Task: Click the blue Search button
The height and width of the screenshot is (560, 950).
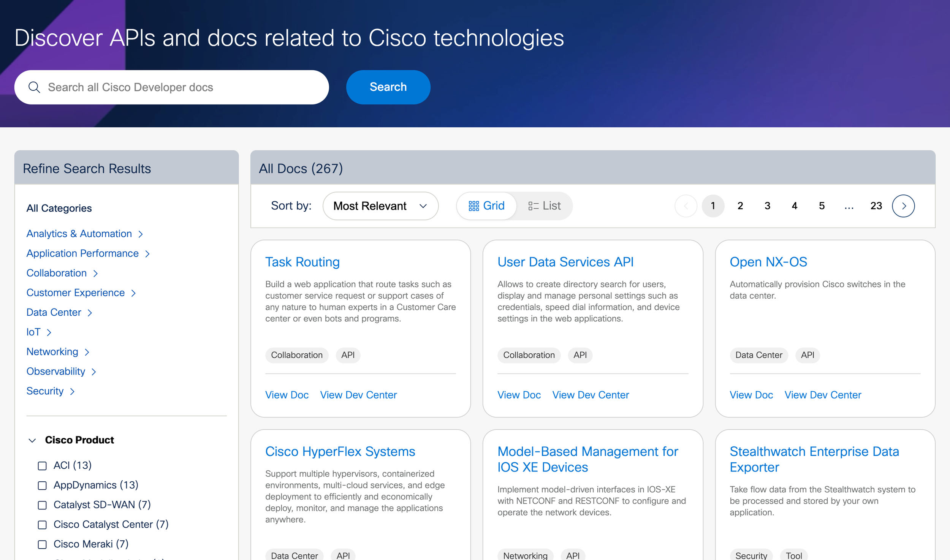Action: (x=388, y=87)
